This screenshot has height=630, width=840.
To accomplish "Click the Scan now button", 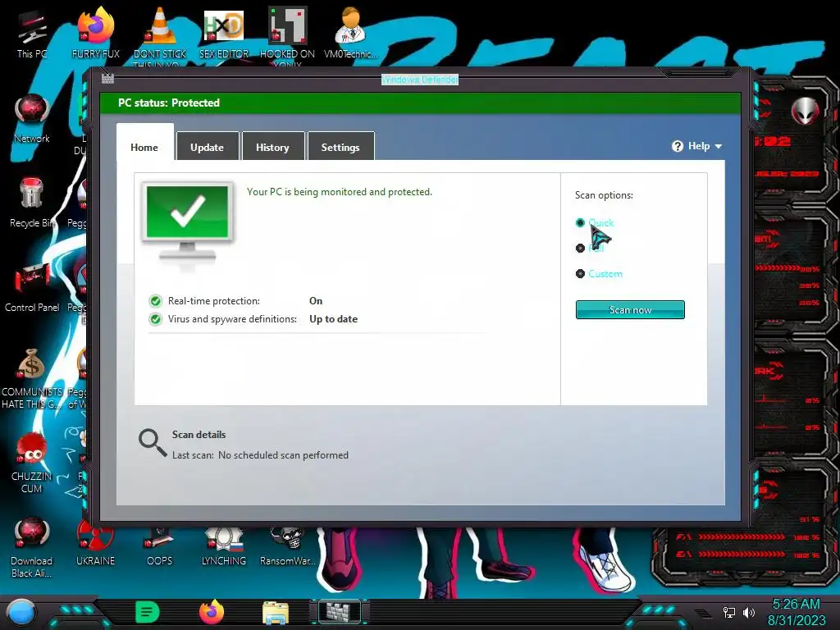I will (x=630, y=309).
